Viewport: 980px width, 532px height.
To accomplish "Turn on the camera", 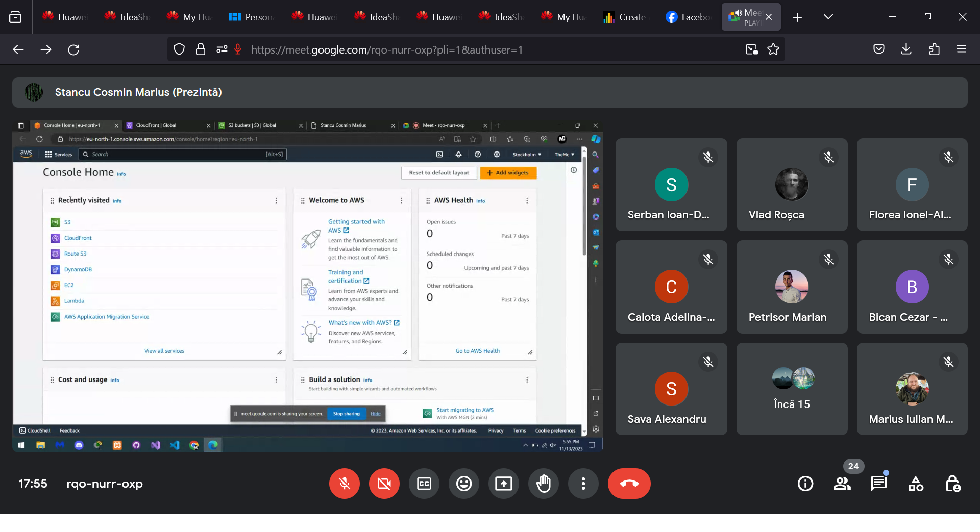I will click(x=384, y=484).
